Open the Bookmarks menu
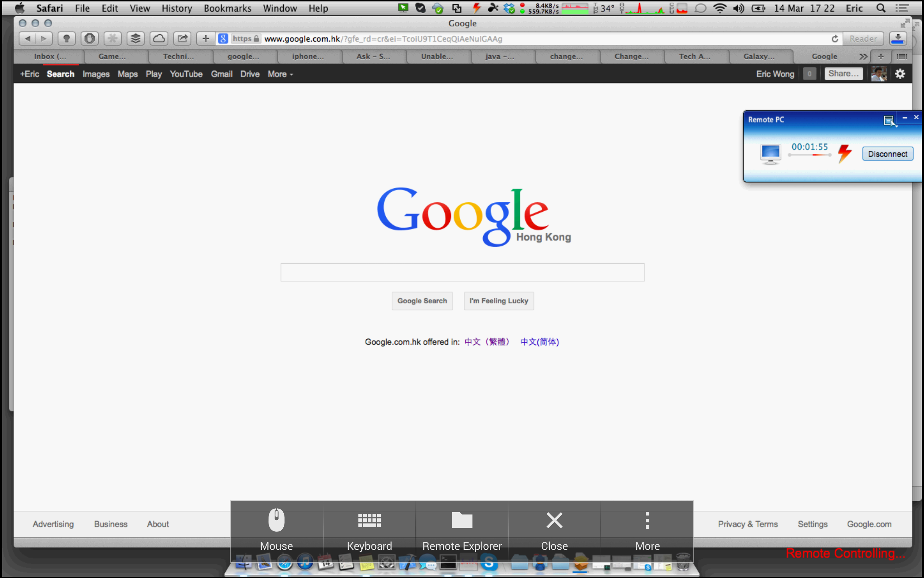The width and height of the screenshot is (924, 578). click(227, 8)
